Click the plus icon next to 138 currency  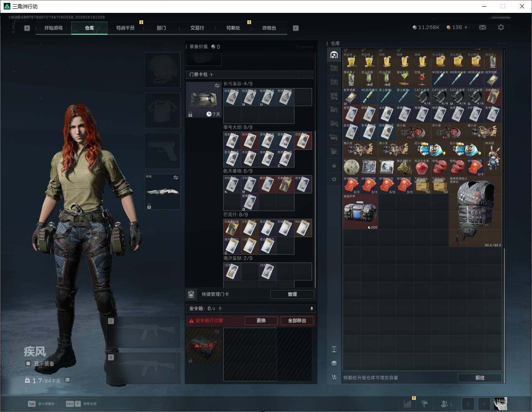466,27
